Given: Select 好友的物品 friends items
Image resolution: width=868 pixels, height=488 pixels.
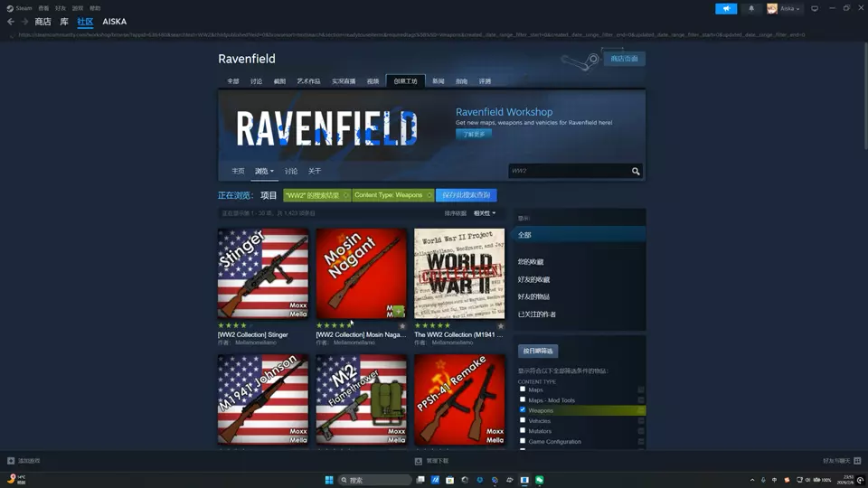Looking at the screenshot, I should click(x=533, y=296).
